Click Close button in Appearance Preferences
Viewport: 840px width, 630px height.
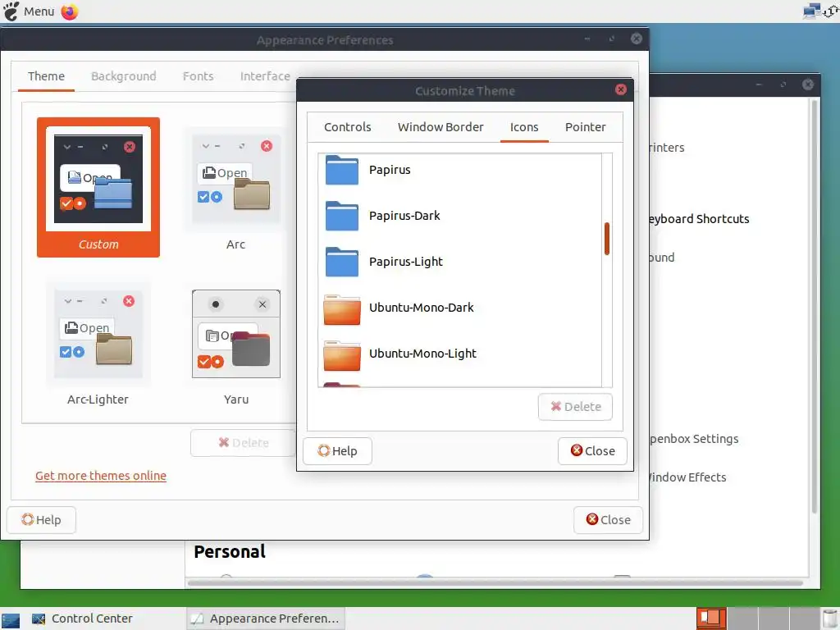608,519
